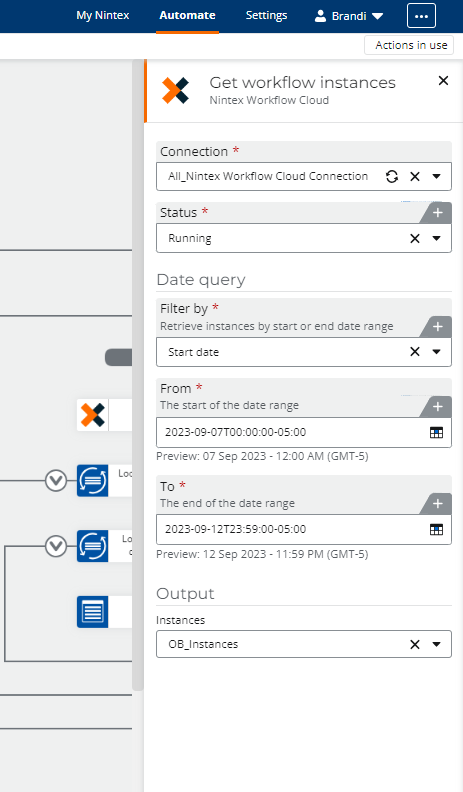Clear the Start date filter value
463x792 pixels.
click(415, 352)
